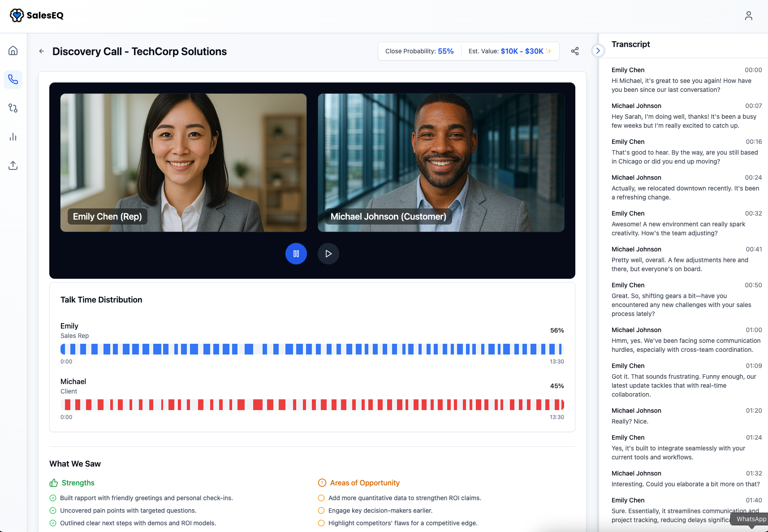Click the 'Discovery Call - TechCorp Solutions' title
Viewport: 768px width, 532px height.
click(x=140, y=52)
